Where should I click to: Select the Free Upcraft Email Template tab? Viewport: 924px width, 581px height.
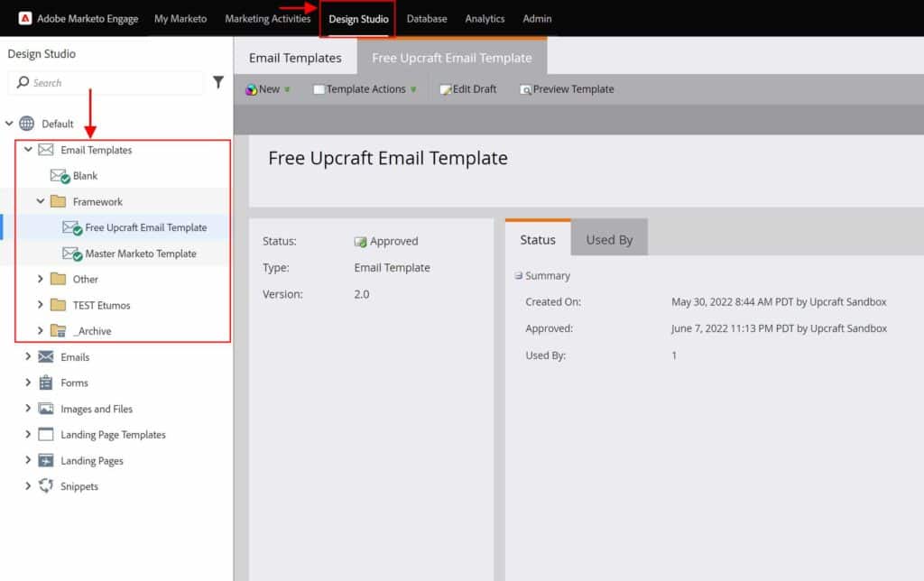pos(452,58)
